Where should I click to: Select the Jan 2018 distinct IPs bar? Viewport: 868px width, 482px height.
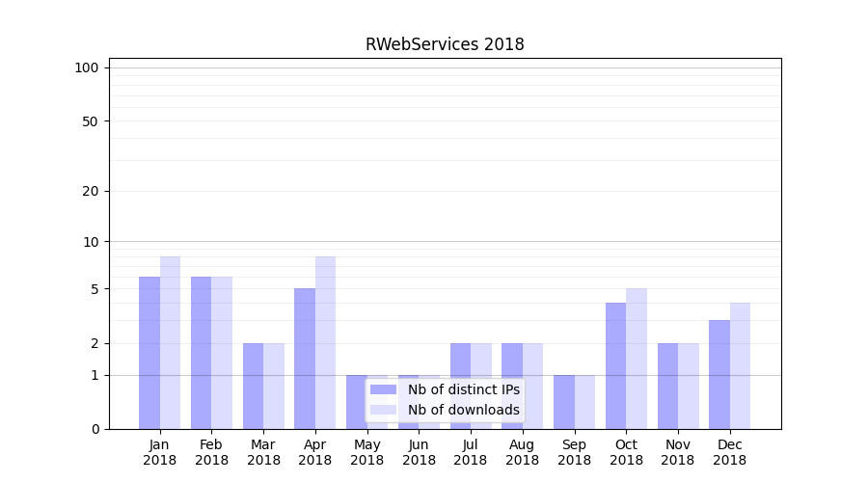(149, 353)
